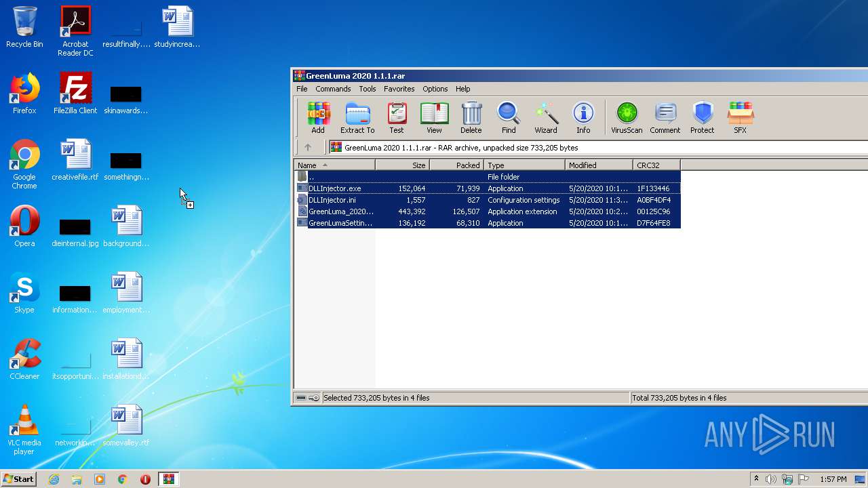Viewport: 868px width, 488px height.
Task: Click the network tray icon
Action: (x=787, y=479)
